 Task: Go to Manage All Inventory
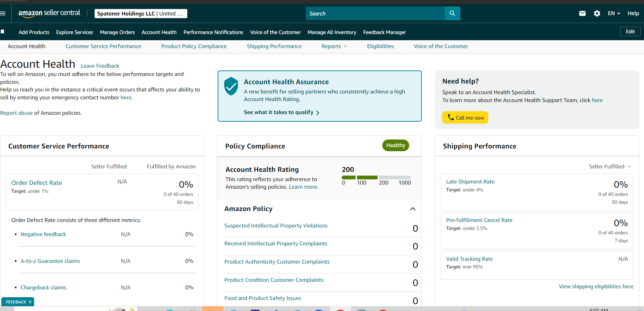(332, 32)
